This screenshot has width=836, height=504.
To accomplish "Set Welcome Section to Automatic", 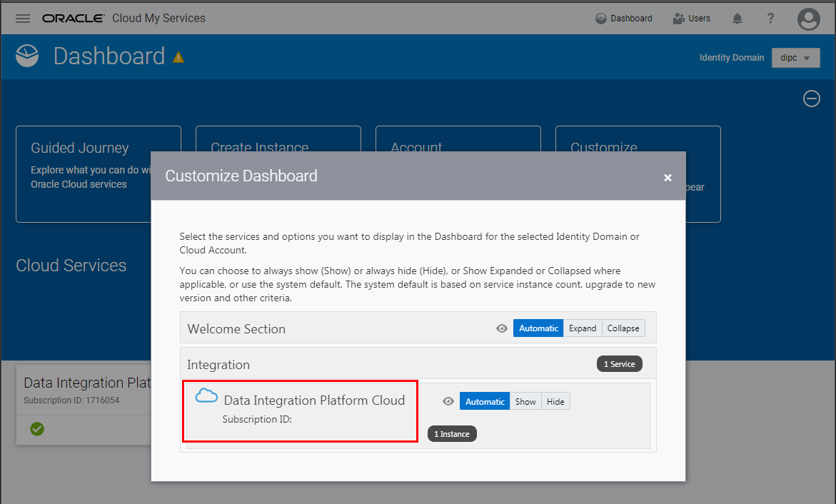I will [x=538, y=328].
